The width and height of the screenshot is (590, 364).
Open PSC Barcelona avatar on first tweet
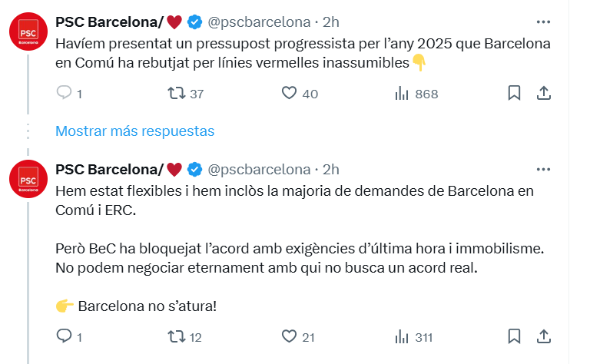(28, 35)
